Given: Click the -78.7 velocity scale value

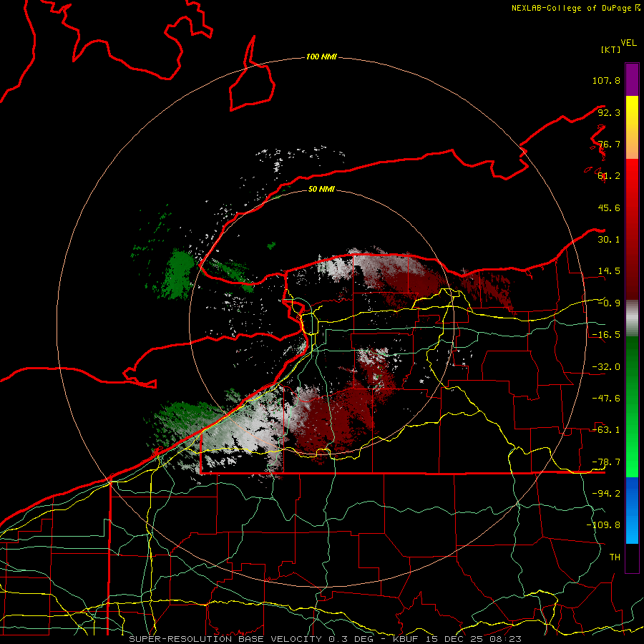Looking at the screenshot, I should [606, 462].
